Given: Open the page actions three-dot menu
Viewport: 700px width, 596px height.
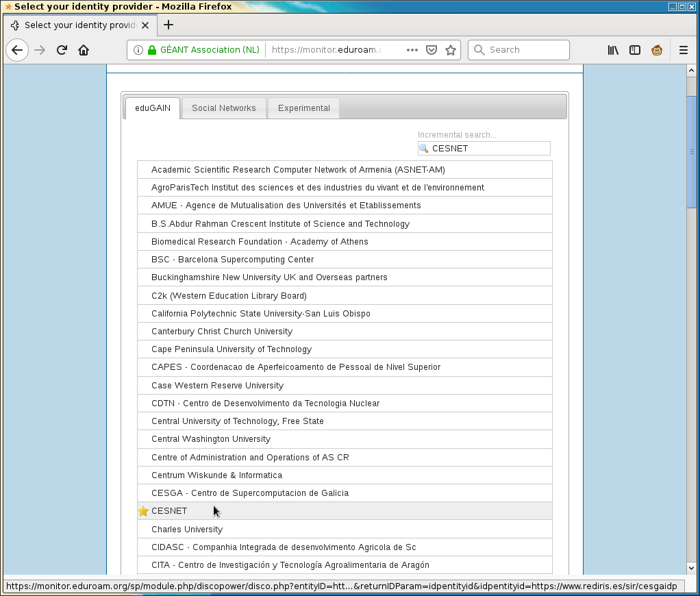Looking at the screenshot, I should pyautogui.click(x=412, y=50).
